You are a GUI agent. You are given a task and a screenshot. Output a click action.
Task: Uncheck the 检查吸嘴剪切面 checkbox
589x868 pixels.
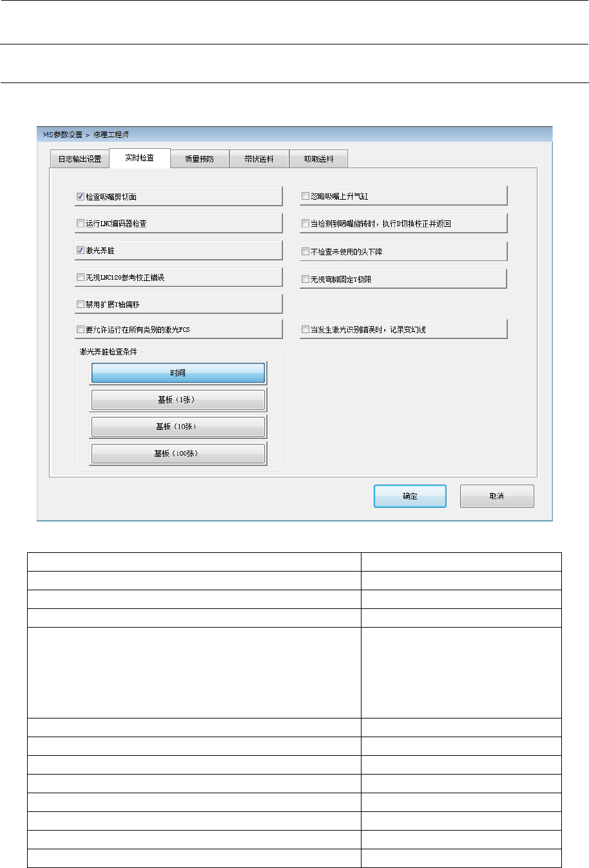click(81, 197)
